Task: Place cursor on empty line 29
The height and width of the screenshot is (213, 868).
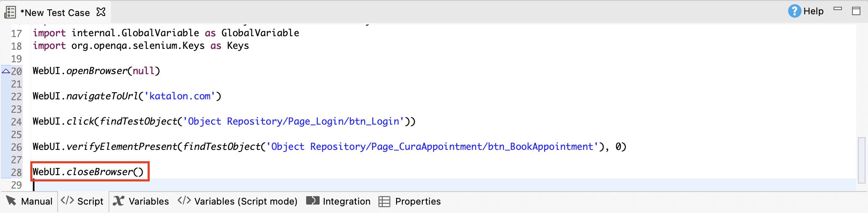Action: (252, 184)
